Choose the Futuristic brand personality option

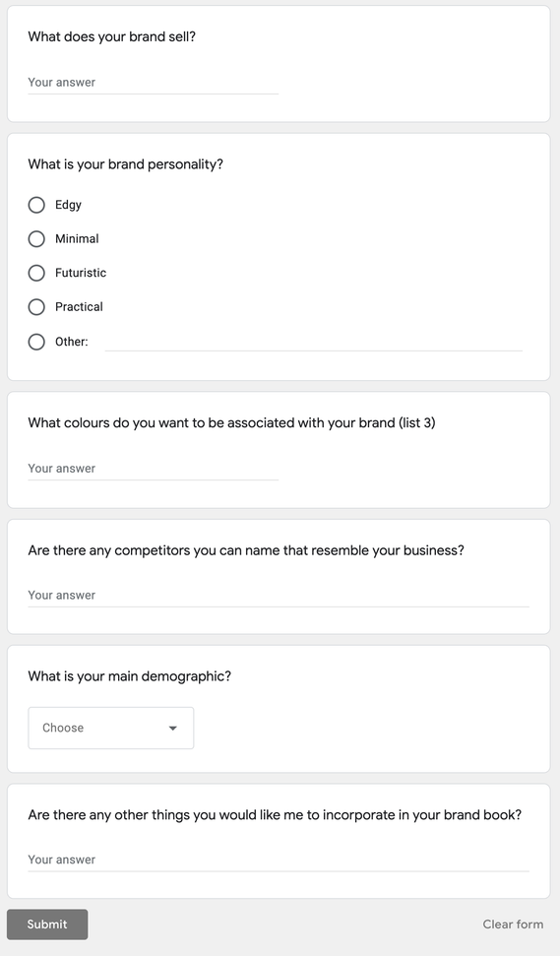pyautogui.click(x=36, y=273)
